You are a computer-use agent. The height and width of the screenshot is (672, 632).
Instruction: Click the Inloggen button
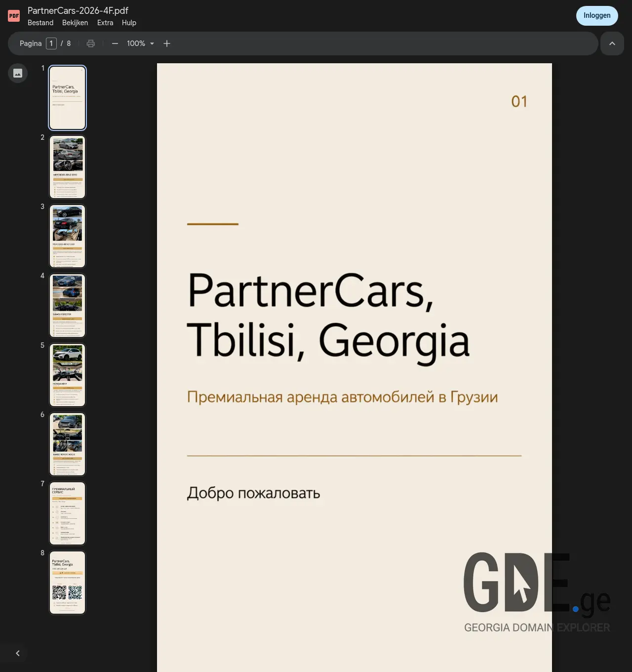pos(597,15)
